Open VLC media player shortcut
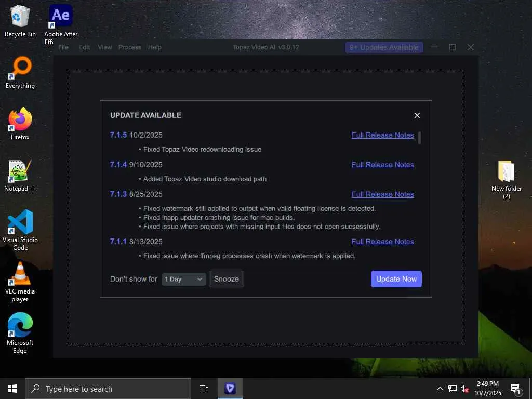This screenshot has width=532, height=399. 20,282
